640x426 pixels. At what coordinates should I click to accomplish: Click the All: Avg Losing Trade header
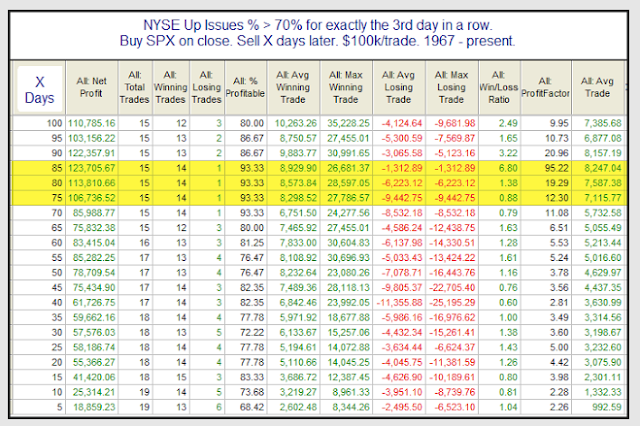pyautogui.click(x=398, y=88)
